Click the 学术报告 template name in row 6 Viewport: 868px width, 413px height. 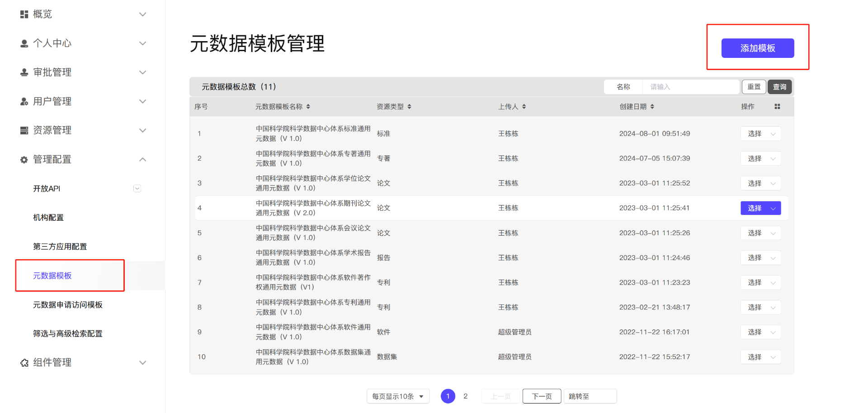click(x=313, y=258)
